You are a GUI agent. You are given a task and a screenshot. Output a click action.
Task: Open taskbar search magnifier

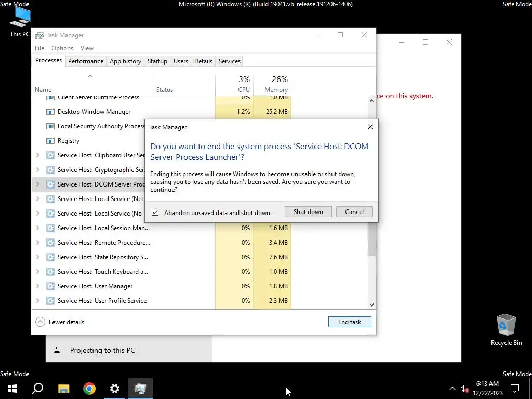click(37, 389)
